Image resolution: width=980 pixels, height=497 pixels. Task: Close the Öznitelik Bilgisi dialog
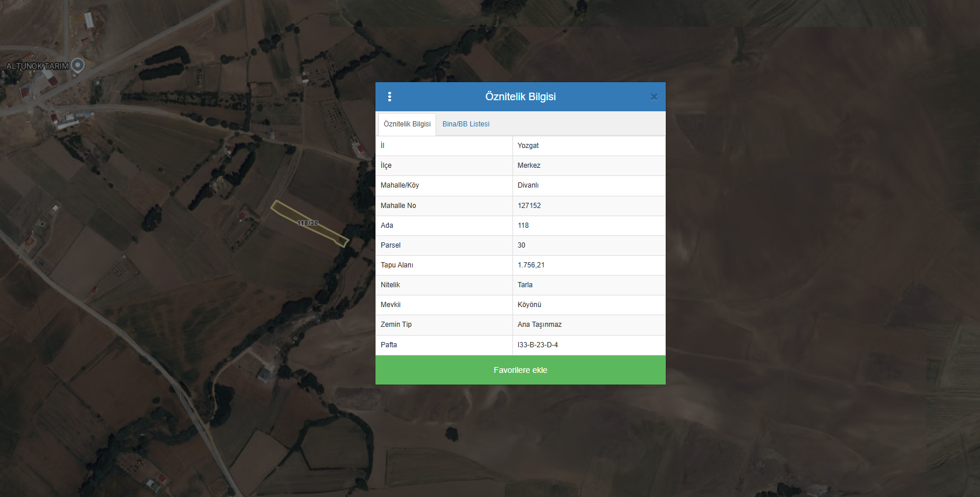coord(654,97)
